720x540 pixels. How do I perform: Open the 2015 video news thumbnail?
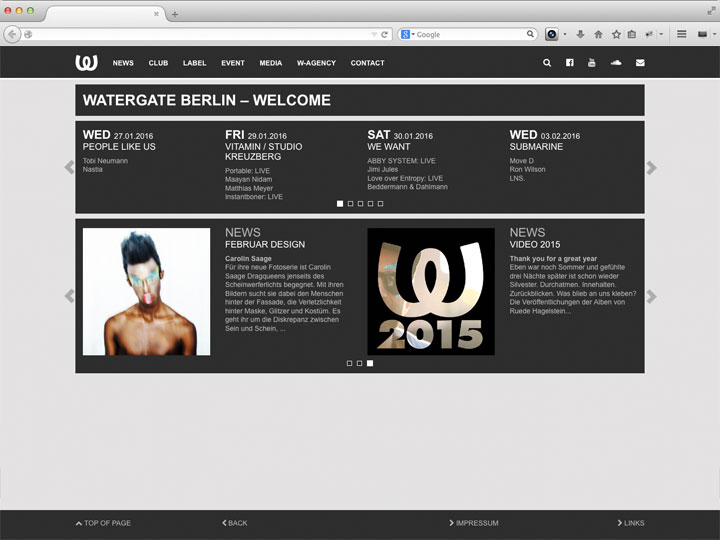pyautogui.click(x=430, y=291)
